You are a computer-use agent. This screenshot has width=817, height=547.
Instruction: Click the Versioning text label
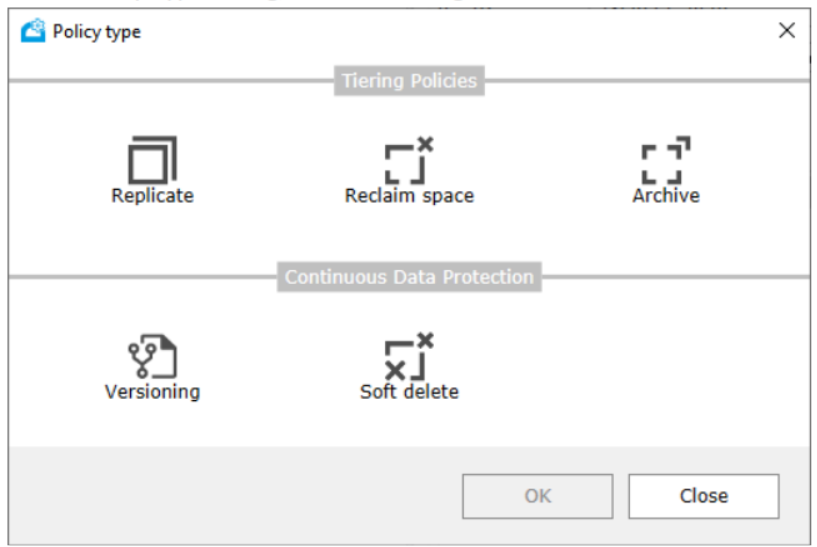[153, 392]
